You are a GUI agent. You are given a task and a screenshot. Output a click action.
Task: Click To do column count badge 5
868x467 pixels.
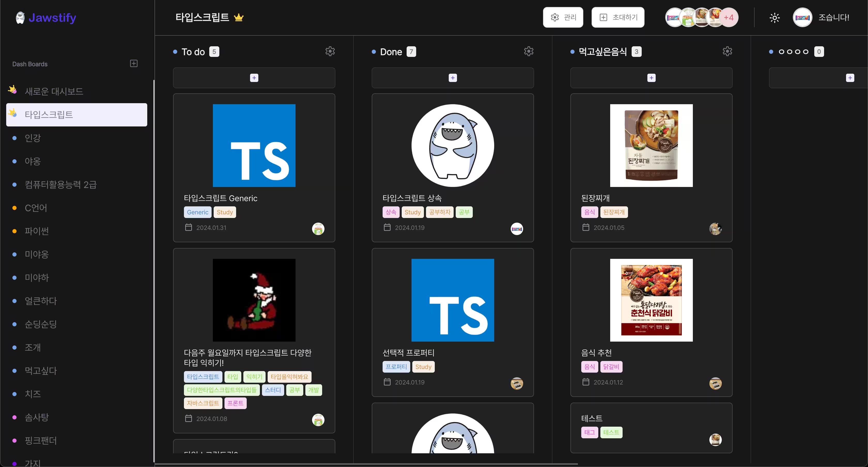pos(214,52)
